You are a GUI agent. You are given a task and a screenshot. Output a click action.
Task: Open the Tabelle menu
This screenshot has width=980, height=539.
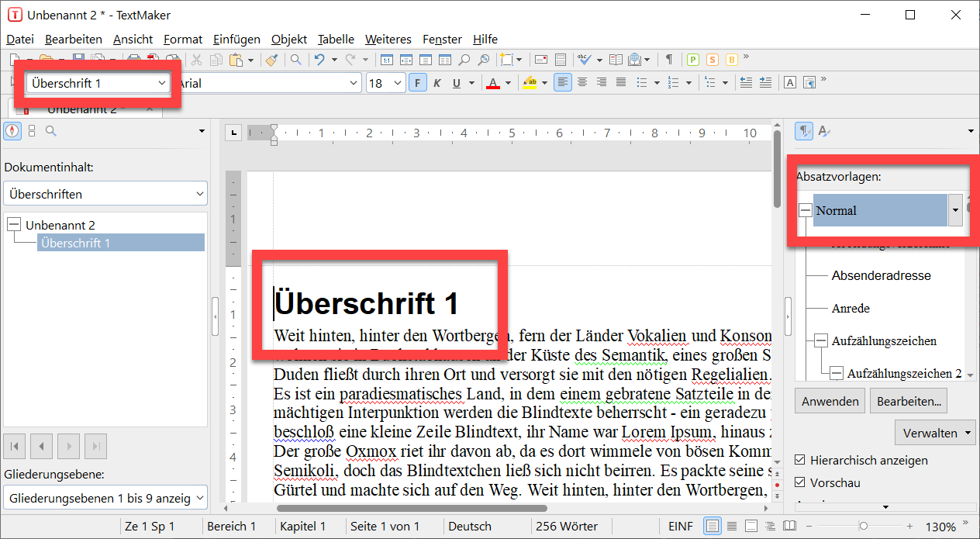(336, 39)
